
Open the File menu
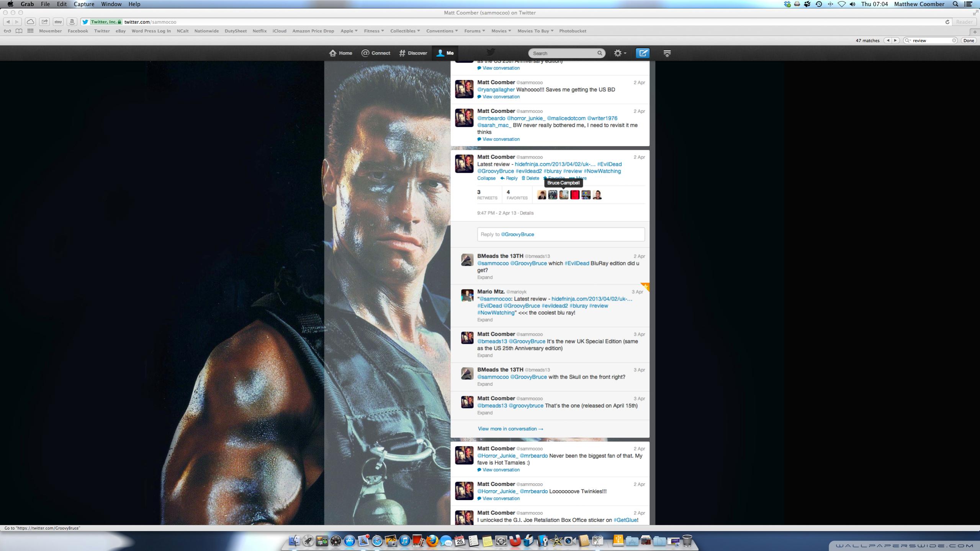click(x=45, y=4)
